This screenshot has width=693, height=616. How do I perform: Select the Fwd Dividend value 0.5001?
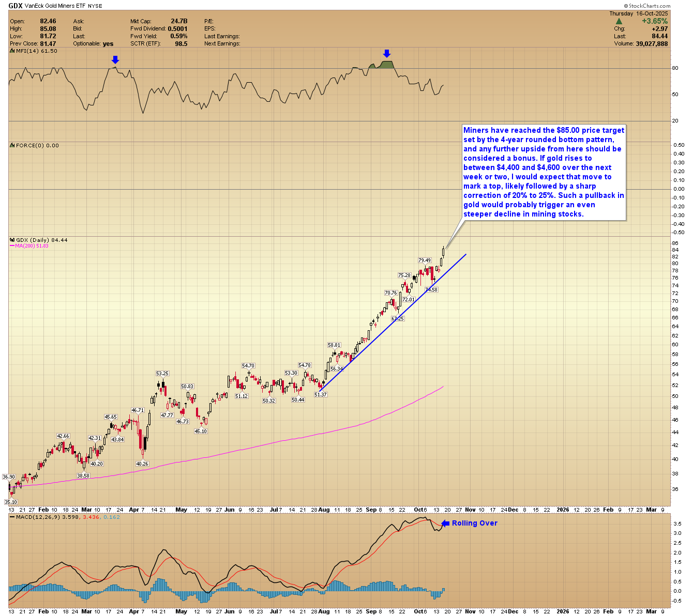coord(177,29)
